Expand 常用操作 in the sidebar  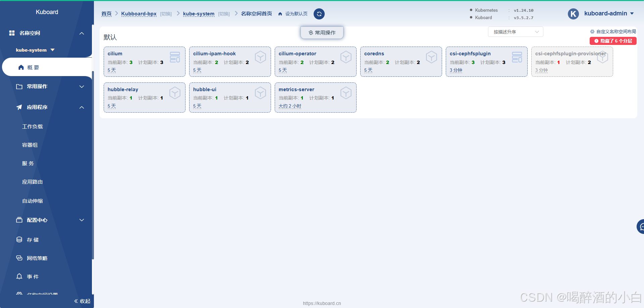(x=82, y=86)
